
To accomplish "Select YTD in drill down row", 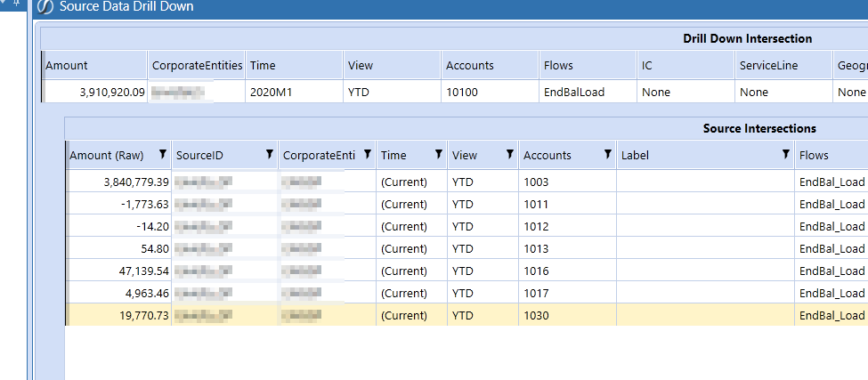I will tap(392, 92).
